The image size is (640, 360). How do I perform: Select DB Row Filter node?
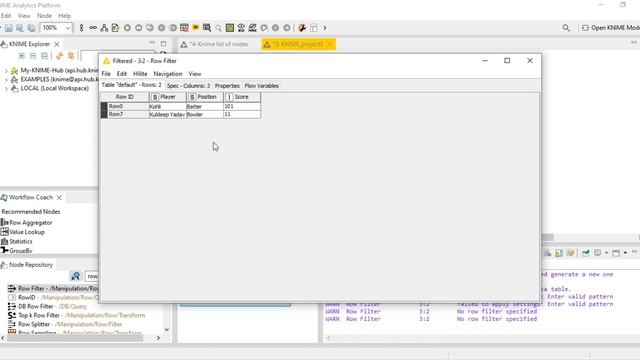tap(47, 307)
